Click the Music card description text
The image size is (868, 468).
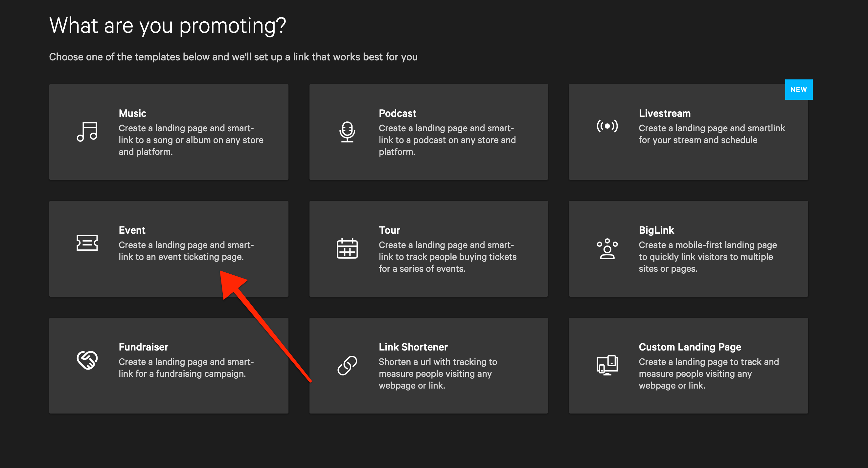coord(191,140)
